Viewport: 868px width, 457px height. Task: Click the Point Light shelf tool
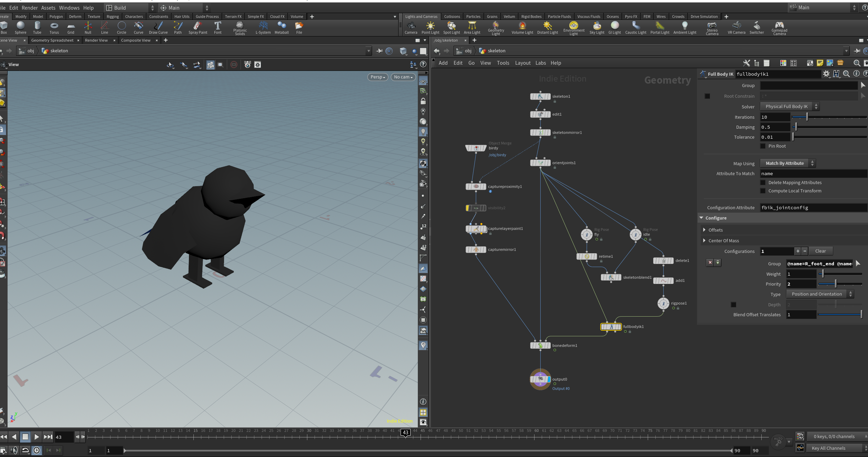tap(430, 28)
